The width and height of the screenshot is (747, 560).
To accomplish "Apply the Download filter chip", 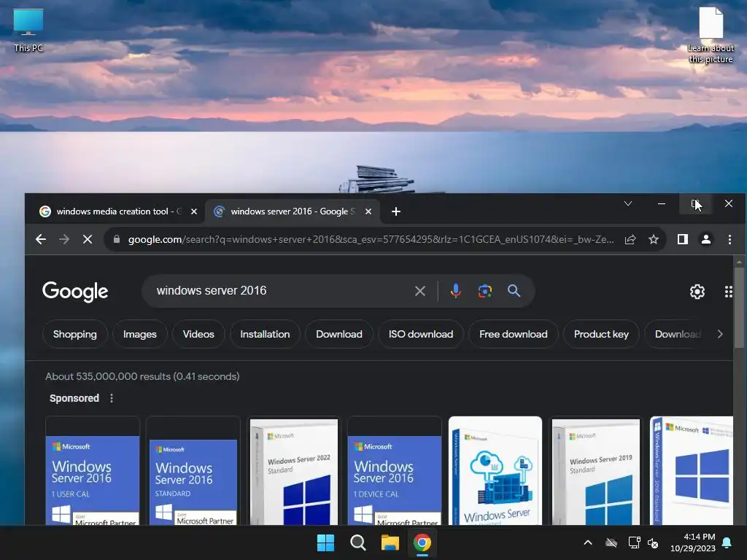I will (x=338, y=334).
